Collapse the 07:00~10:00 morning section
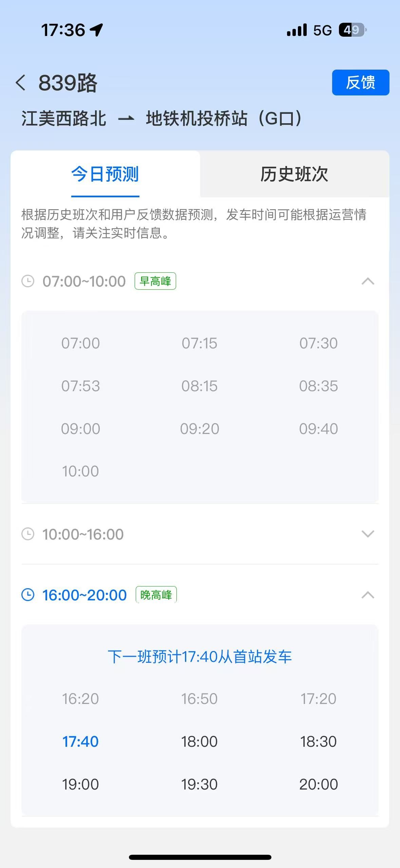This screenshot has width=400, height=868. point(368,281)
